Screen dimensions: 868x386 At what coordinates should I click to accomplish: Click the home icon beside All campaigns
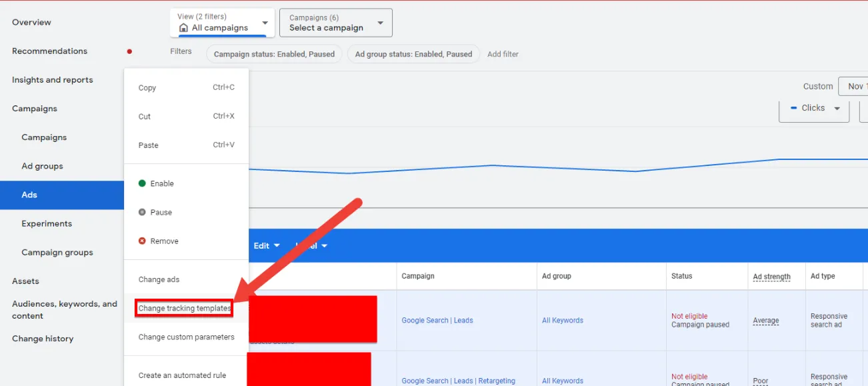[x=184, y=28]
